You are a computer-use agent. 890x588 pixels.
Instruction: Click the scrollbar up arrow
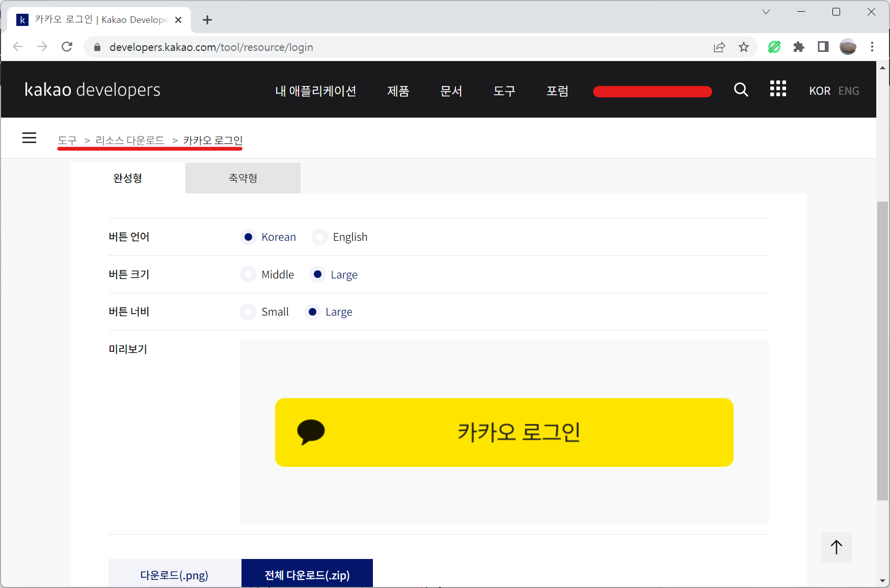point(882,67)
